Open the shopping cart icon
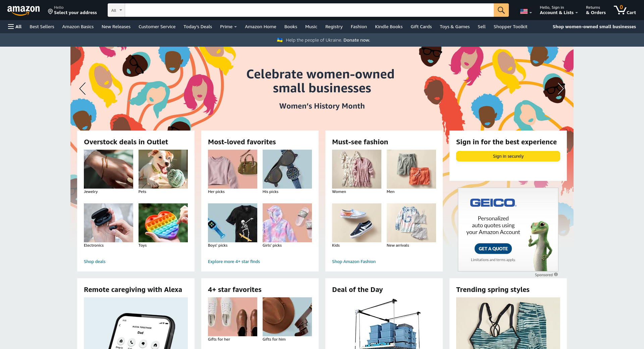644x349 pixels. [x=625, y=10]
